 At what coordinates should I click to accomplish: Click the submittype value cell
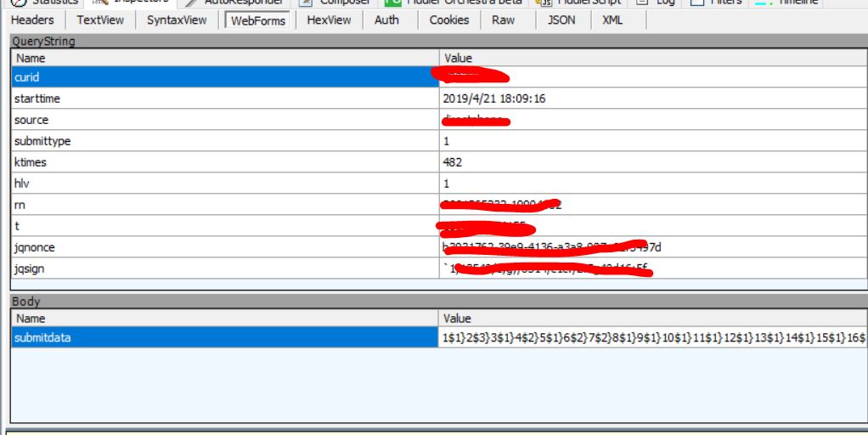pos(653,141)
